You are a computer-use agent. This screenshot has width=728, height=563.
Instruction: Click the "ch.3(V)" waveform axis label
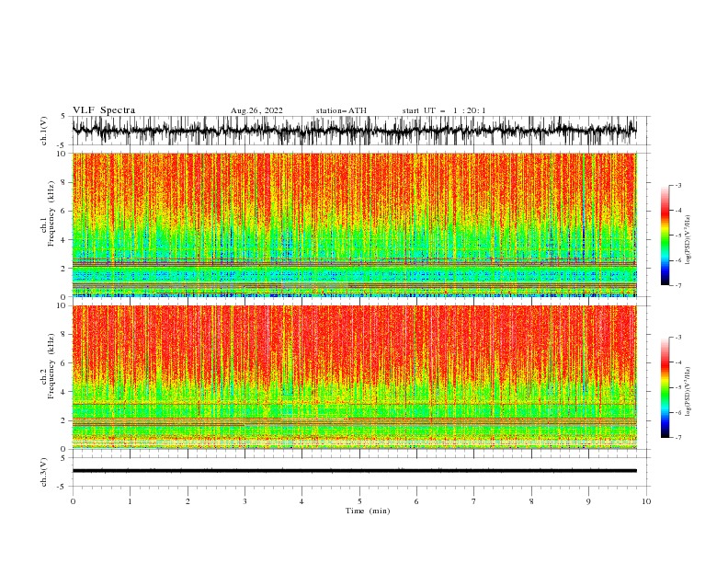click(44, 472)
